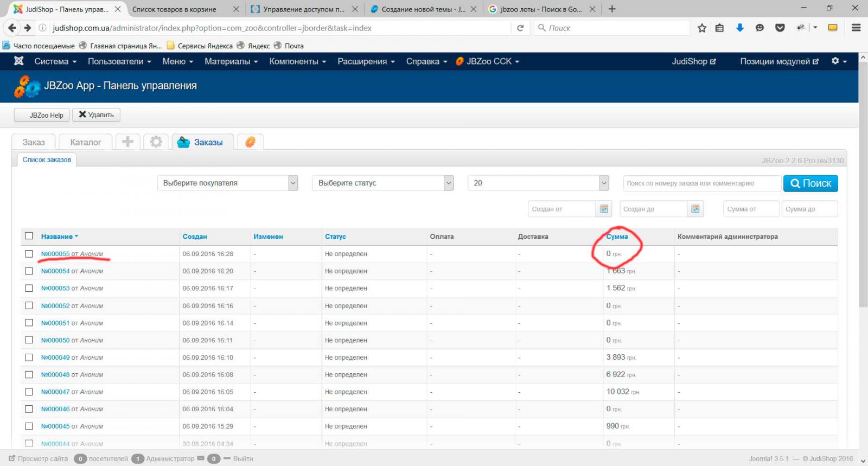The height and width of the screenshot is (466, 868).
Task: Reload the page with refresh icon
Action: pyautogui.click(x=520, y=28)
